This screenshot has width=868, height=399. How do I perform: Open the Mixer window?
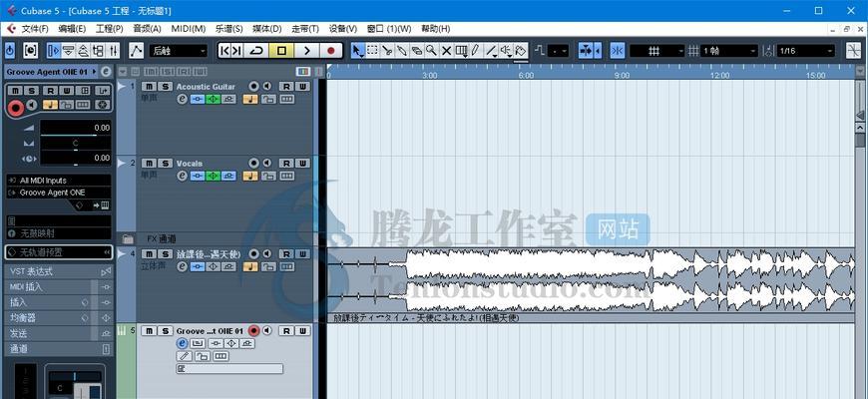[113, 51]
